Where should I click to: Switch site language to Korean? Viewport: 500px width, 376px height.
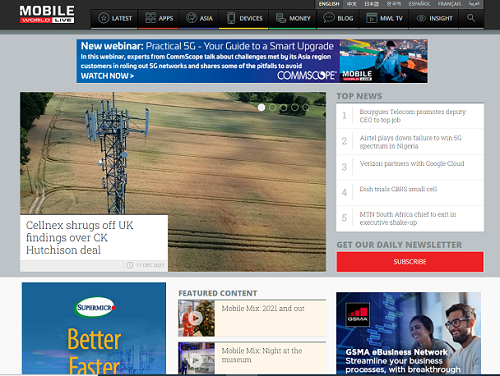point(394,4)
